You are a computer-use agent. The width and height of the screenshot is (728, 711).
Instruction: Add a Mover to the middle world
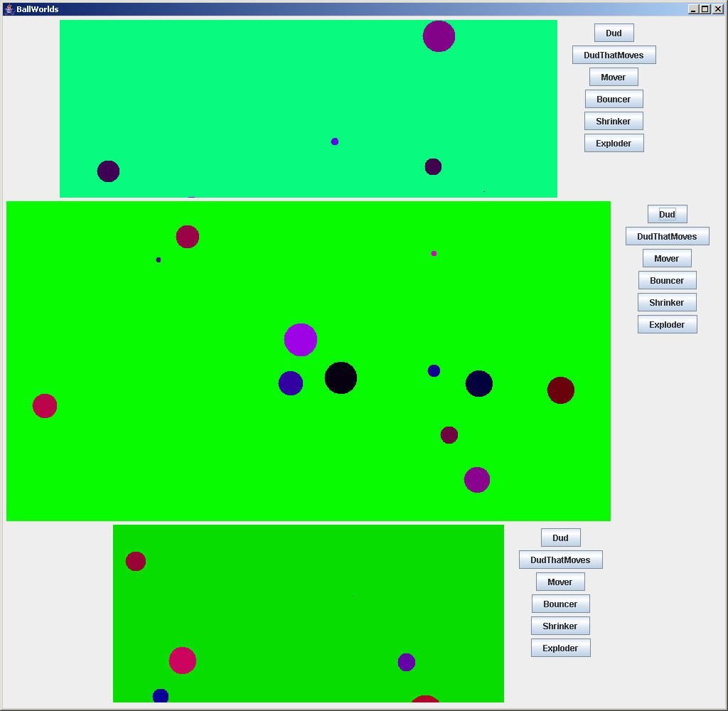click(666, 259)
